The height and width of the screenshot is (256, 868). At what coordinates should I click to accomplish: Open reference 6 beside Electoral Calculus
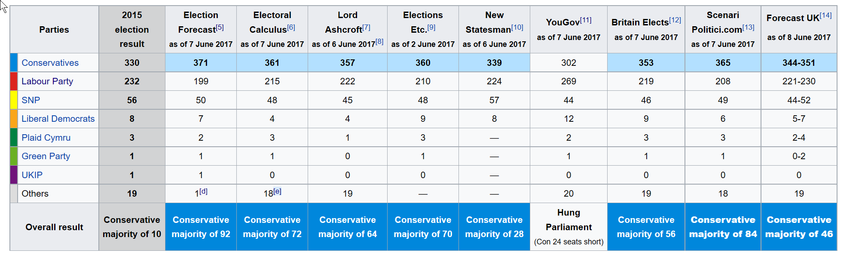(x=291, y=28)
